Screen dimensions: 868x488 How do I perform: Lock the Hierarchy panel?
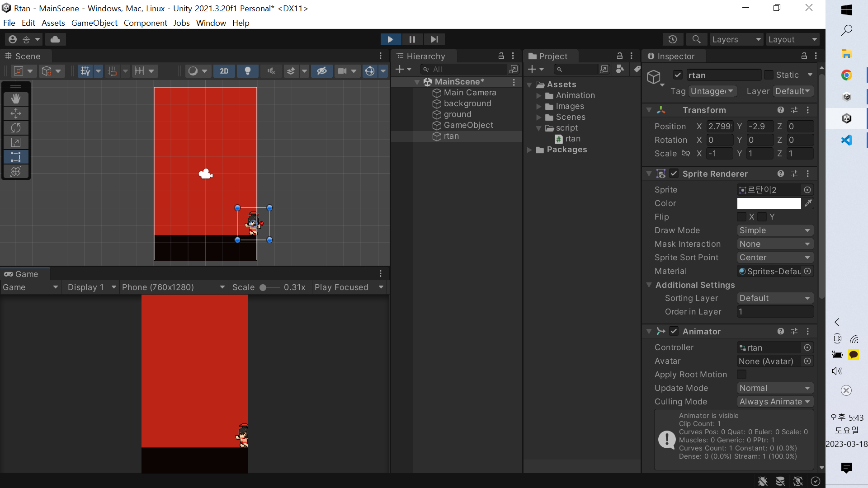tap(501, 56)
